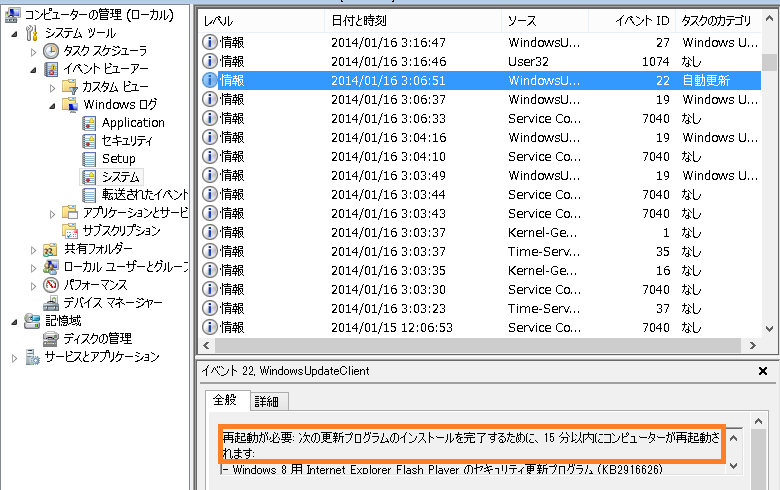780x490 pixels.
Task: Click the デバイス マネージャー icon
Action: (51, 302)
